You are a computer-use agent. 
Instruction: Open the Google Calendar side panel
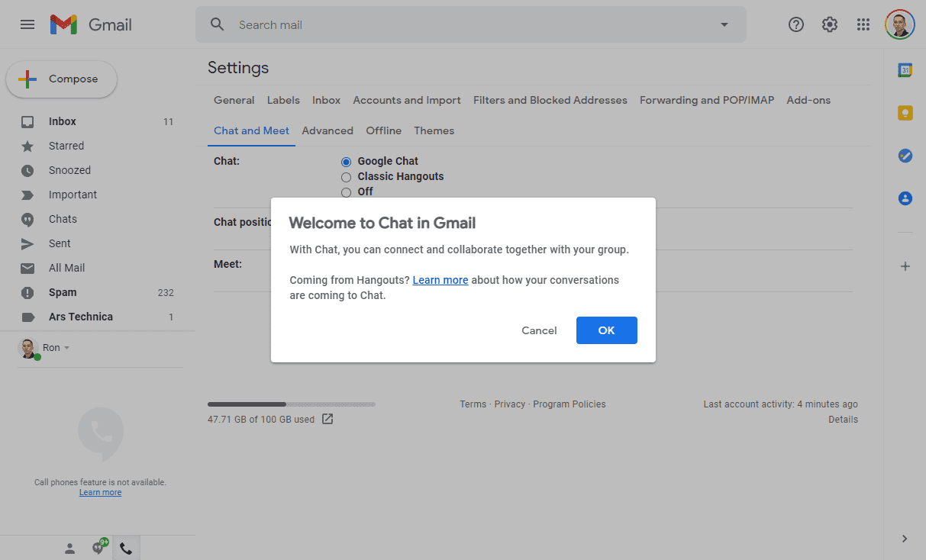coord(905,69)
